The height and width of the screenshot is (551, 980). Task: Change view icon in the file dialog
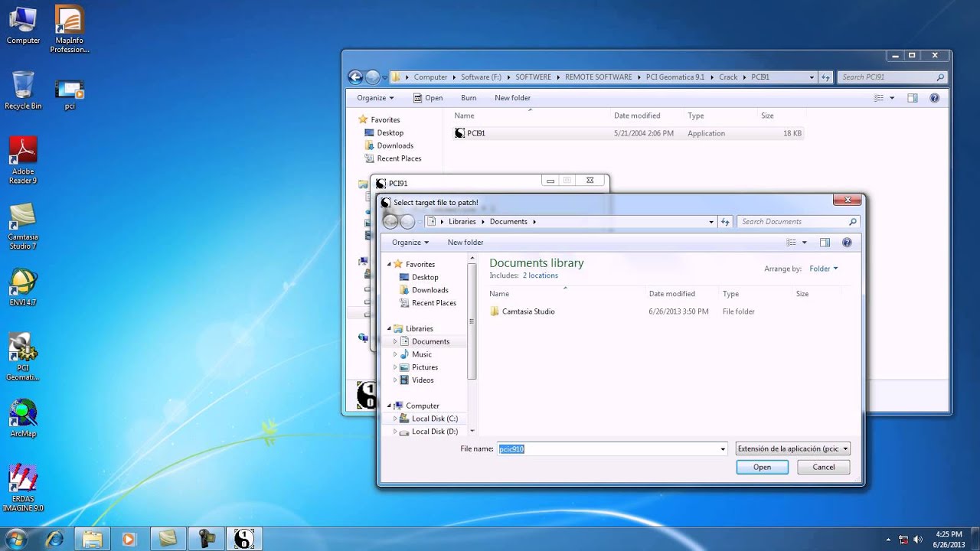792,243
